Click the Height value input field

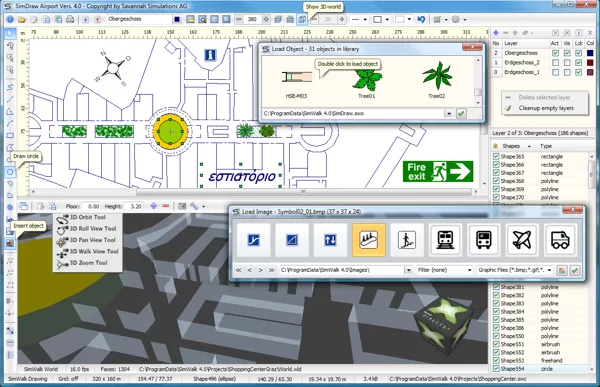(133, 206)
